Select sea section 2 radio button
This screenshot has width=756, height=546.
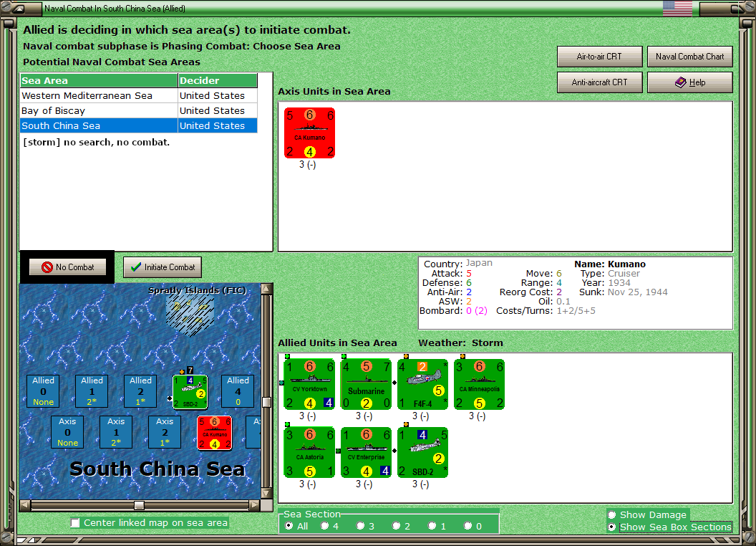coord(396,526)
